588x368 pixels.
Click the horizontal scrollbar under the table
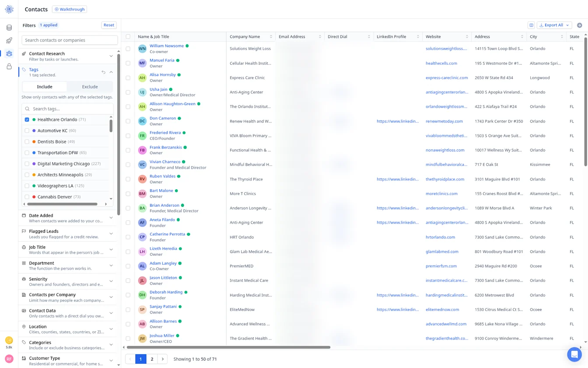pos(228,347)
